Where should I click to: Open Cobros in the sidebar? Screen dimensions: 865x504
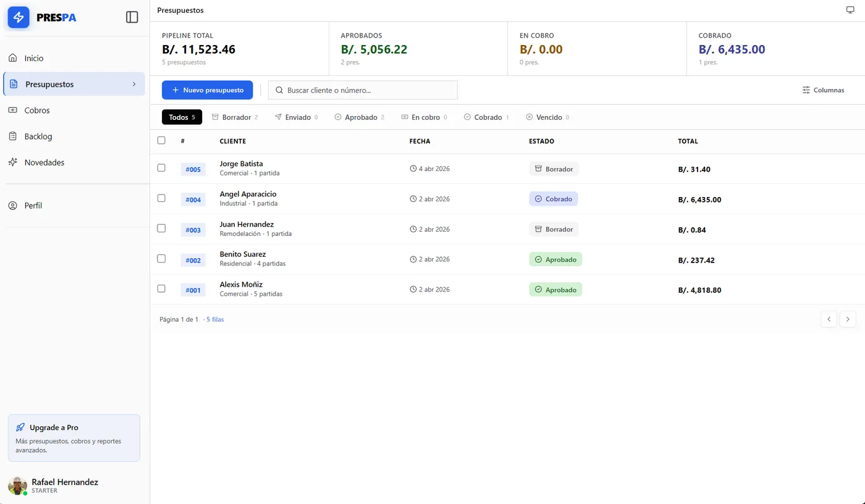(37, 111)
